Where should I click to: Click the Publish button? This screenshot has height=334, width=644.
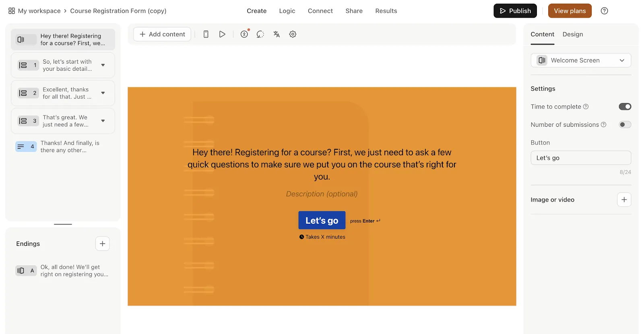[515, 11]
